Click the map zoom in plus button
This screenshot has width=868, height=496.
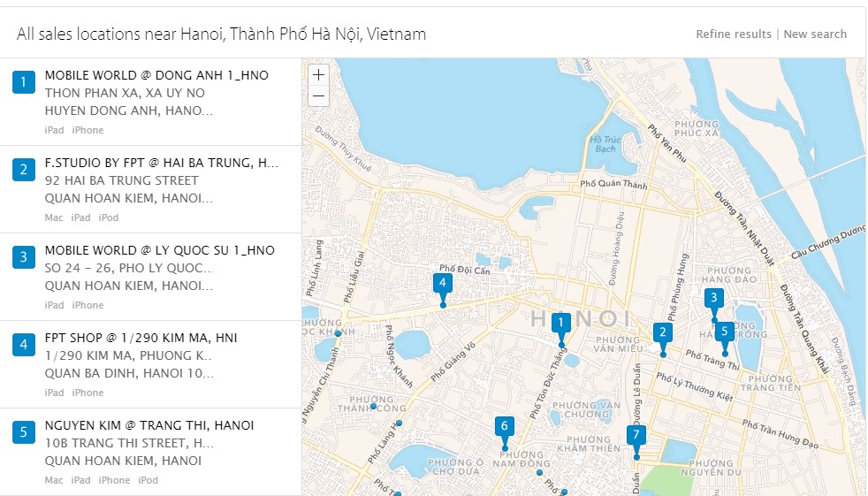coord(318,75)
